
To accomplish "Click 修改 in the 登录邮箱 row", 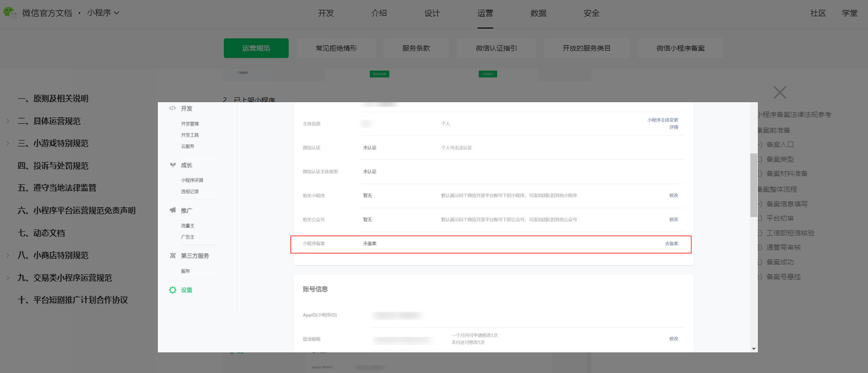I will pyautogui.click(x=674, y=339).
